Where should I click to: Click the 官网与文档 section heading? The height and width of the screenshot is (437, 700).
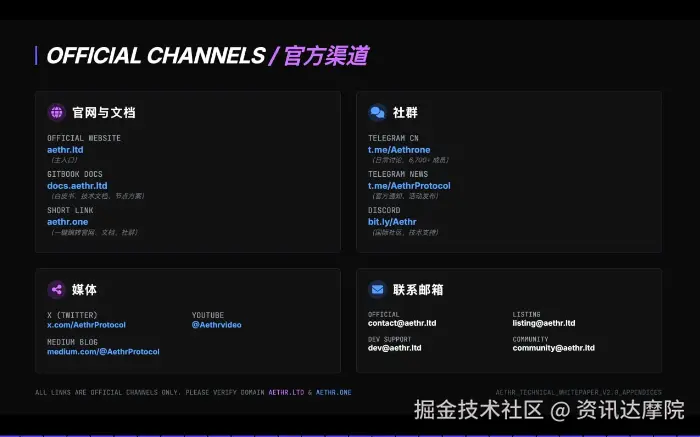[x=104, y=112]
